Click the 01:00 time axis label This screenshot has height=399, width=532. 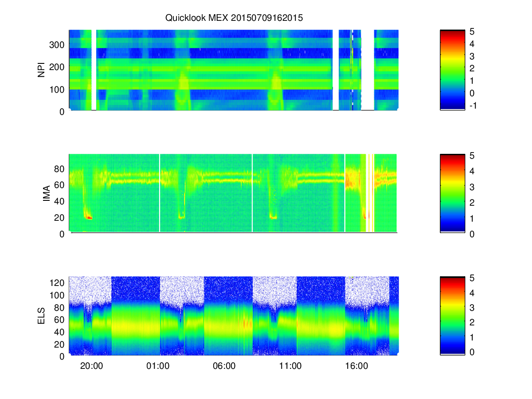158,366
